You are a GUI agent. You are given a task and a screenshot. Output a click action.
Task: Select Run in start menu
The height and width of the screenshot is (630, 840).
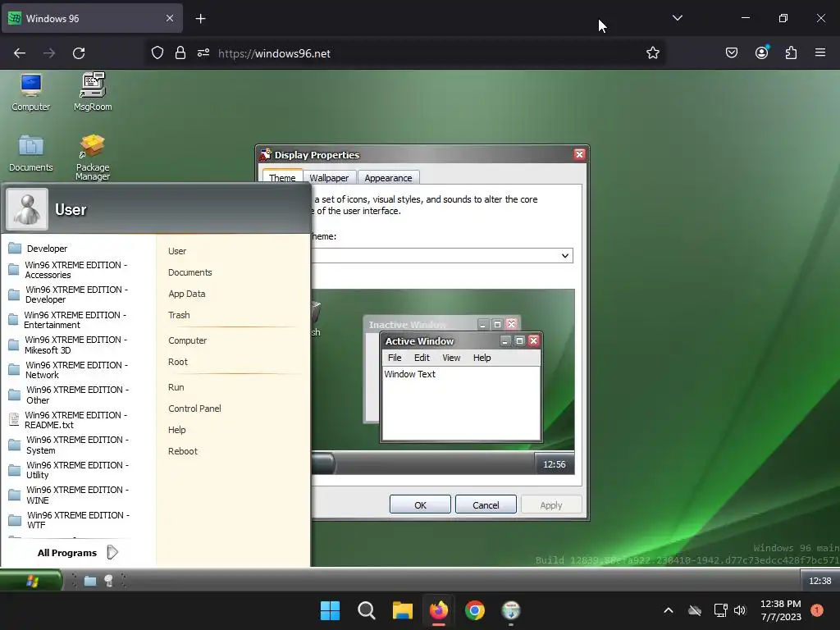(176, 387)
